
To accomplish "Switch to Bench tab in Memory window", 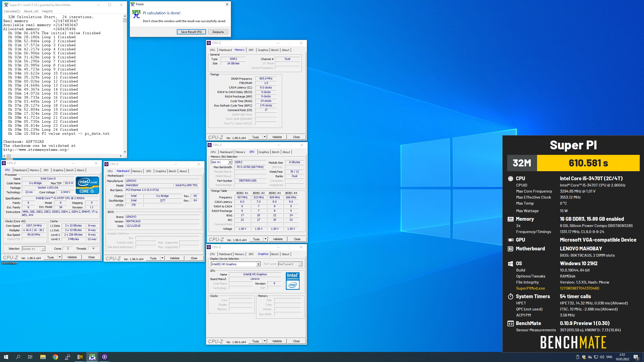I will (x=275, y=50).
